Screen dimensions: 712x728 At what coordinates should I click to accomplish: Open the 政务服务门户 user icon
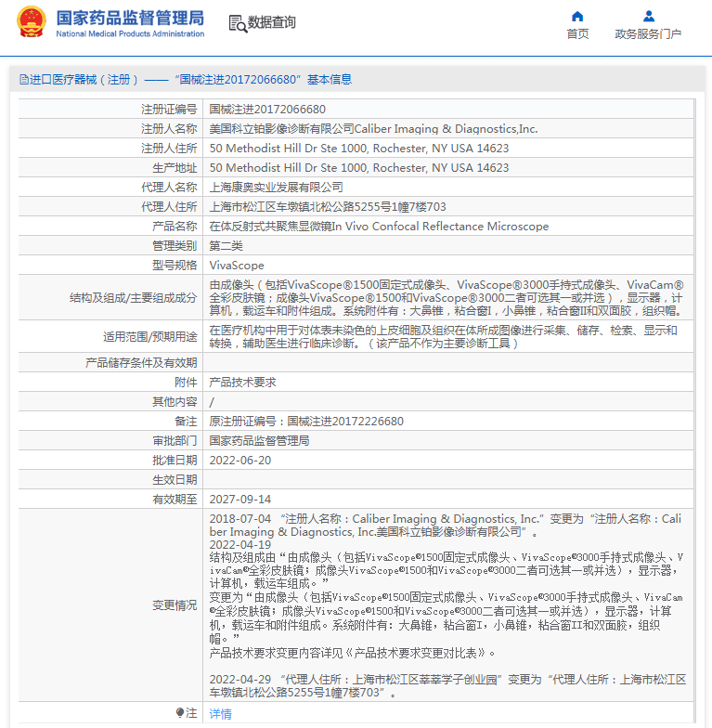648,17
